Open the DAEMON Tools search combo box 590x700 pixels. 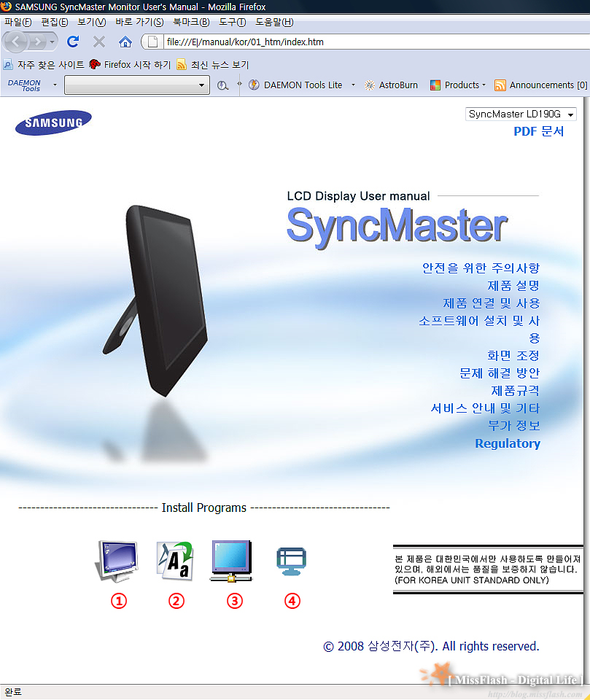[137, 85]
